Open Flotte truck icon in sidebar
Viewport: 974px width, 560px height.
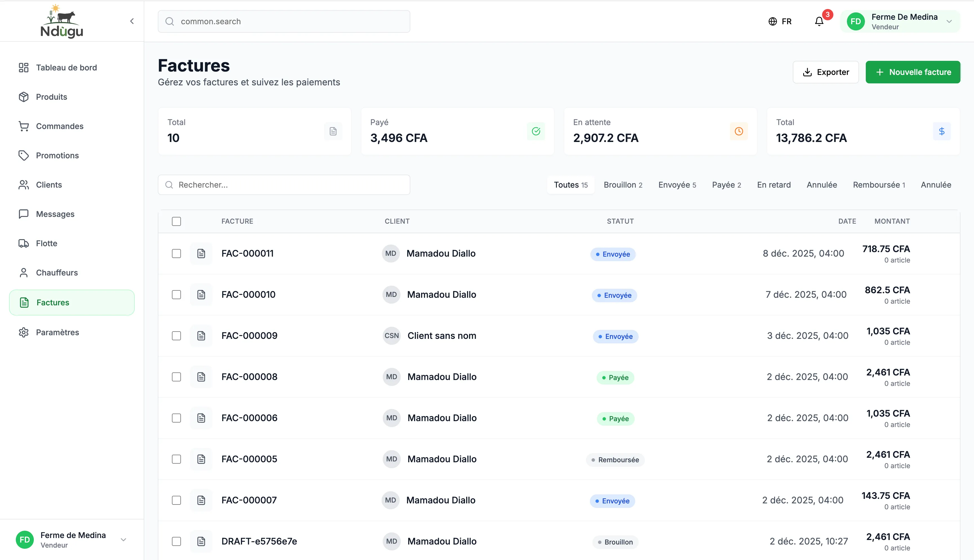(x=23, y=243)
